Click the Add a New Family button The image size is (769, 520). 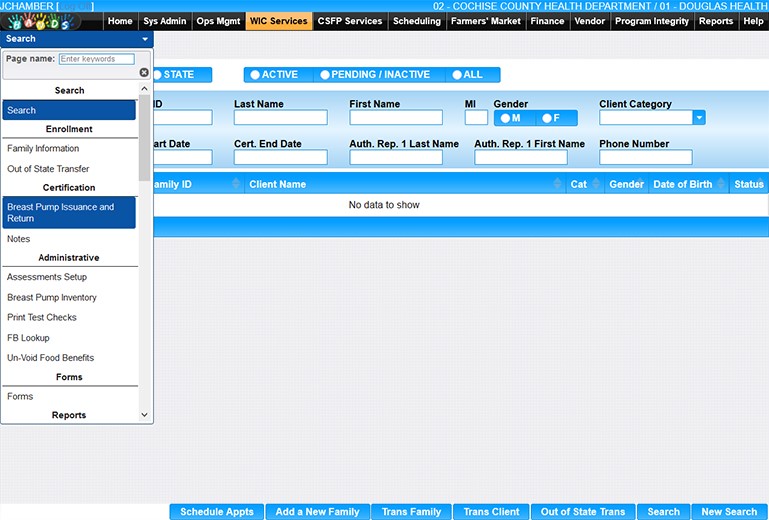pos(317,512)
